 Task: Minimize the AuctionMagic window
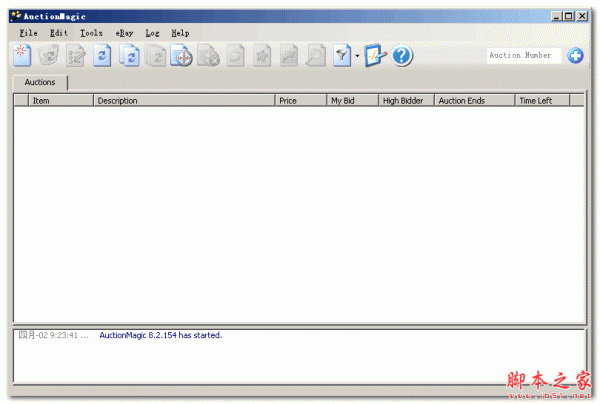[x=556, y=16]
